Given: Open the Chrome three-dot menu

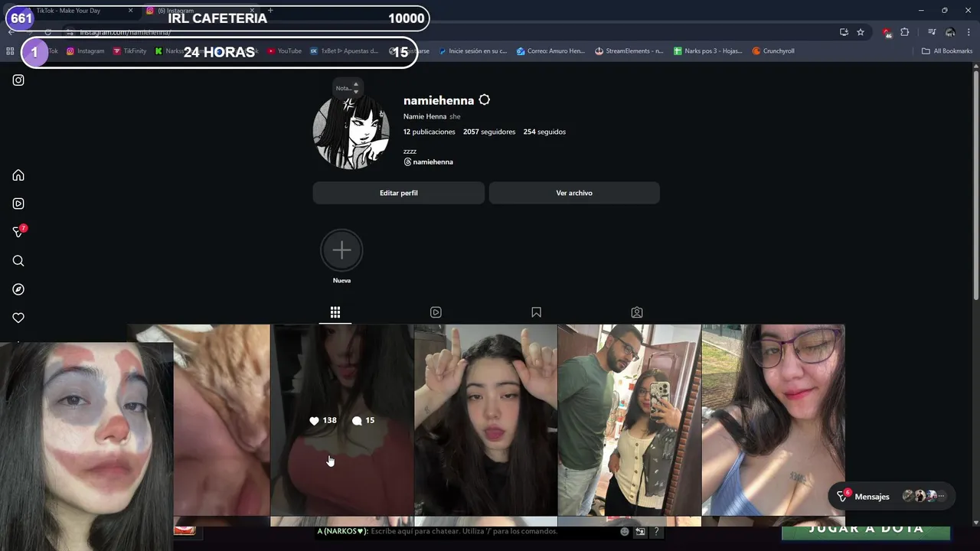Looking at the screenshot, I should [x=969, y=32].
